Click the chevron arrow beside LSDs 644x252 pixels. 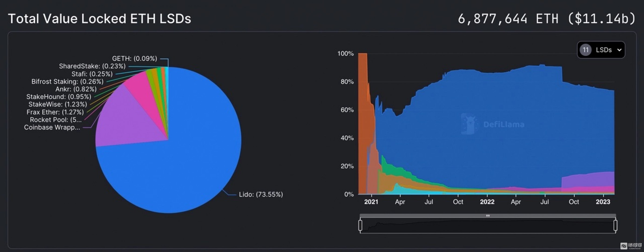coord(619,50)
